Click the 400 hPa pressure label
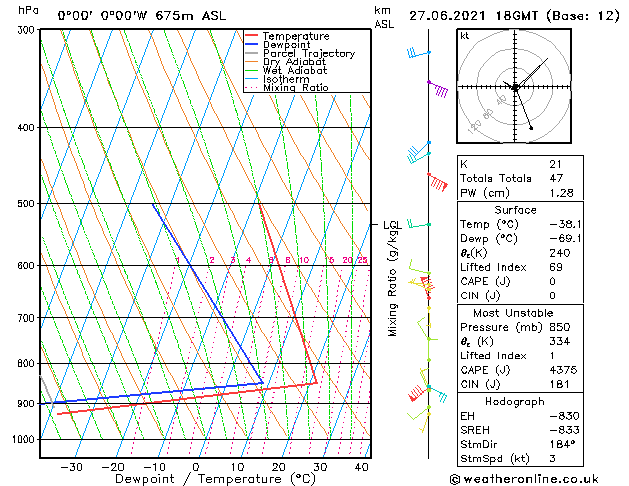 (28, 128)
